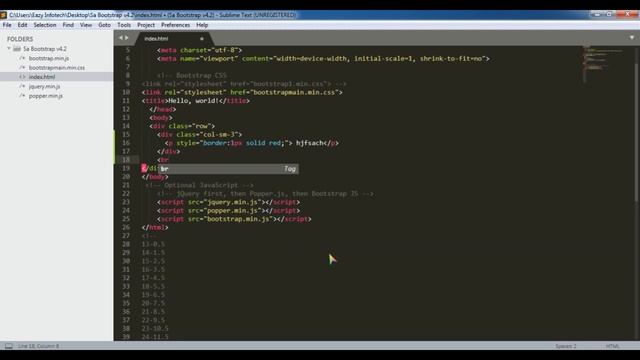Click the previous tab arrow
640x360 pixels.
(x=120, y=38)
